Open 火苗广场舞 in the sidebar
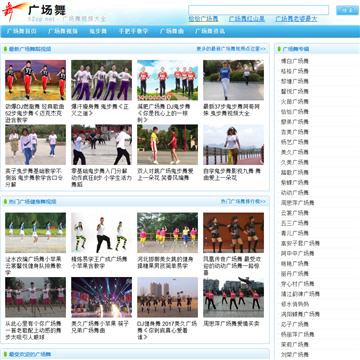This screenshot has height=360, width=360. coord(295,101)
